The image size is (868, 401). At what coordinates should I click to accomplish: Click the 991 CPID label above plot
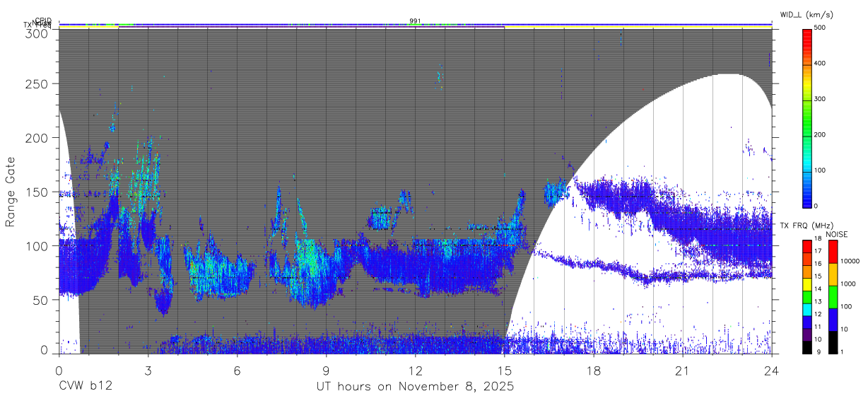(x=415, y=21)
